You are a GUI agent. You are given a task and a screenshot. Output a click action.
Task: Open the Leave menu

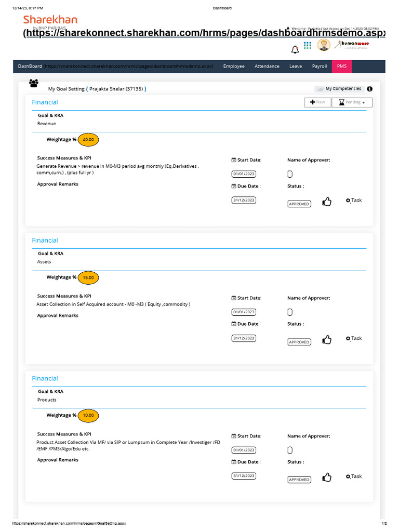coord(296,66)
